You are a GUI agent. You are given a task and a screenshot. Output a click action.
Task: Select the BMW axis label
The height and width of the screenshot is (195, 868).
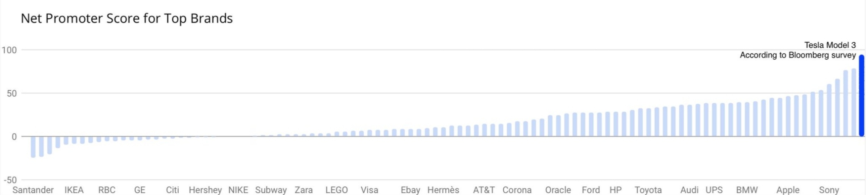[x=747, y=190]
